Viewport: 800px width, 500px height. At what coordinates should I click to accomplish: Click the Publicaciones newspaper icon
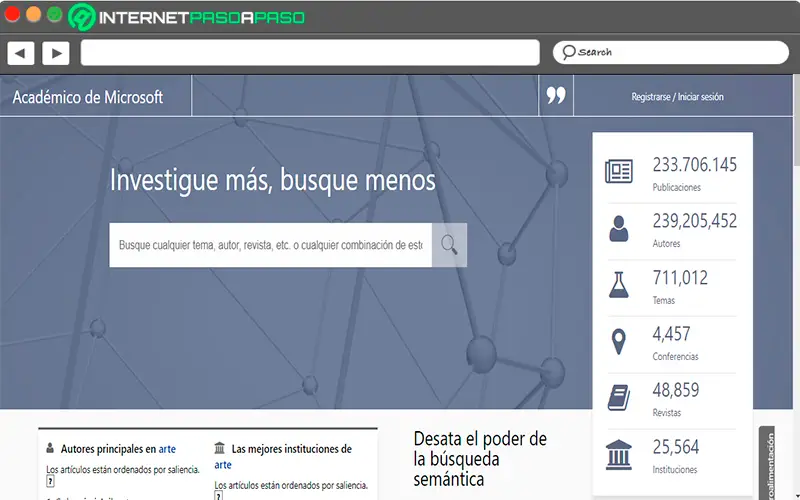(619, 171)
